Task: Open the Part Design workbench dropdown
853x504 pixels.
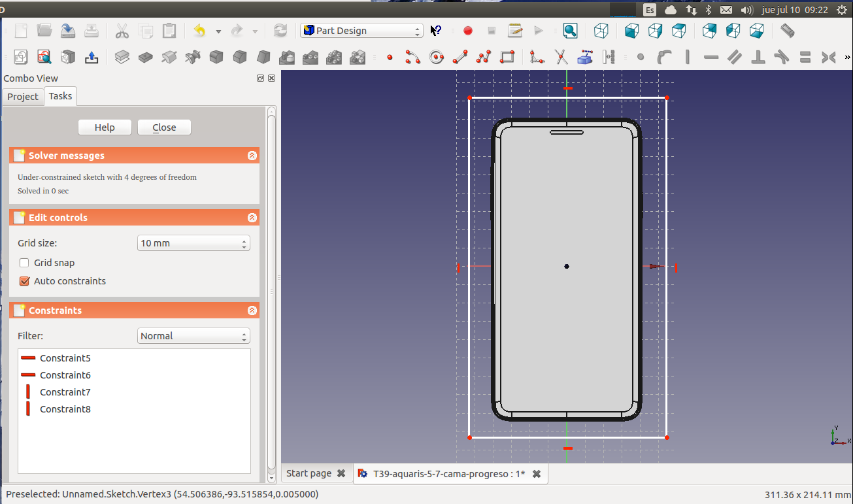Action: (x=361, y=31)
